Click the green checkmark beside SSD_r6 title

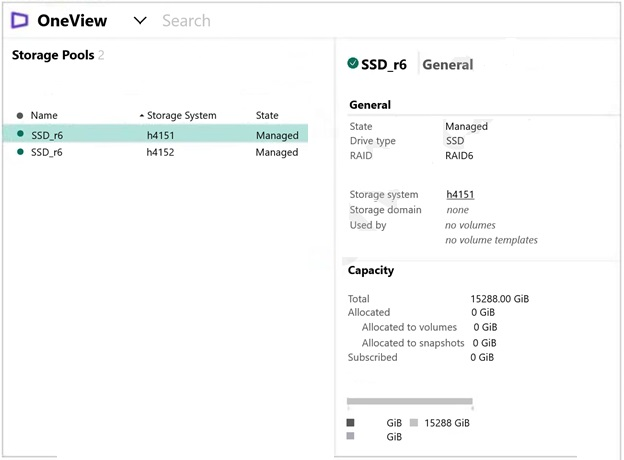353,63
